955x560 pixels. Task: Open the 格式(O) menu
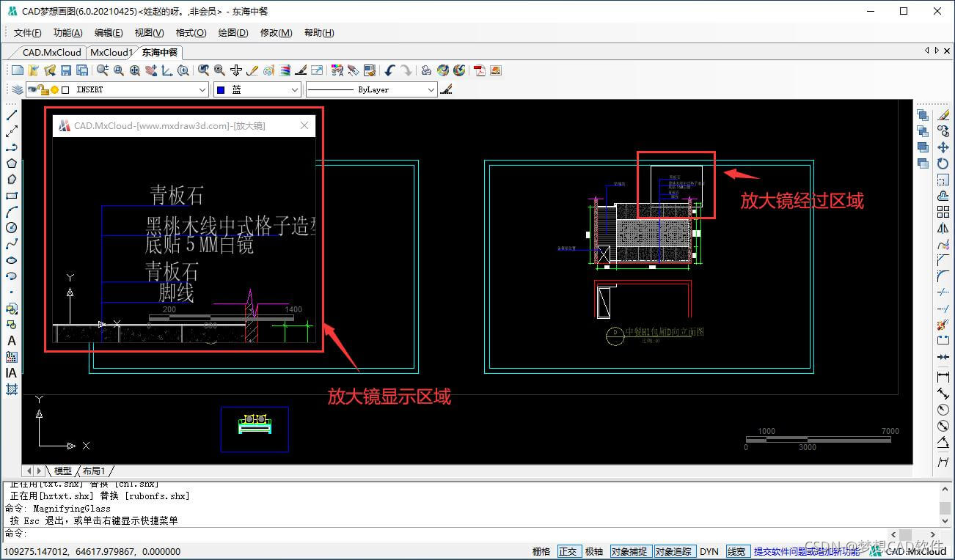[191, 33]
